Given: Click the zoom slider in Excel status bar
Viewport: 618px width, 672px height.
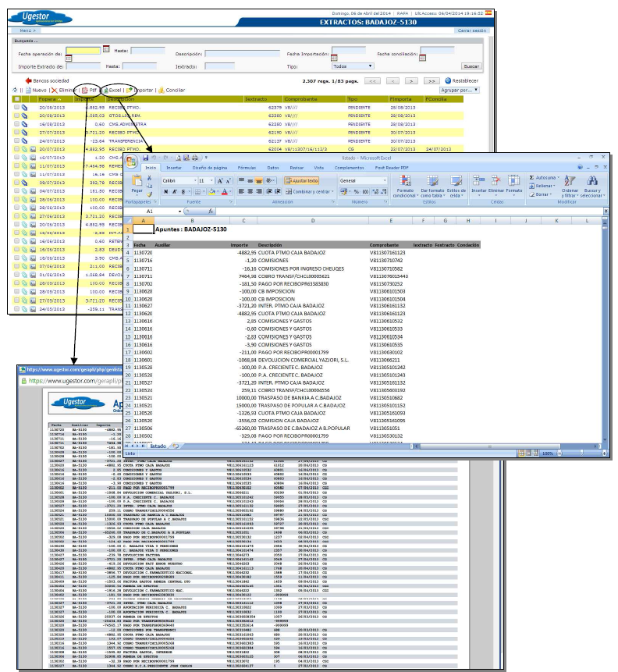Looking at the screenshot, I should 581,453.
